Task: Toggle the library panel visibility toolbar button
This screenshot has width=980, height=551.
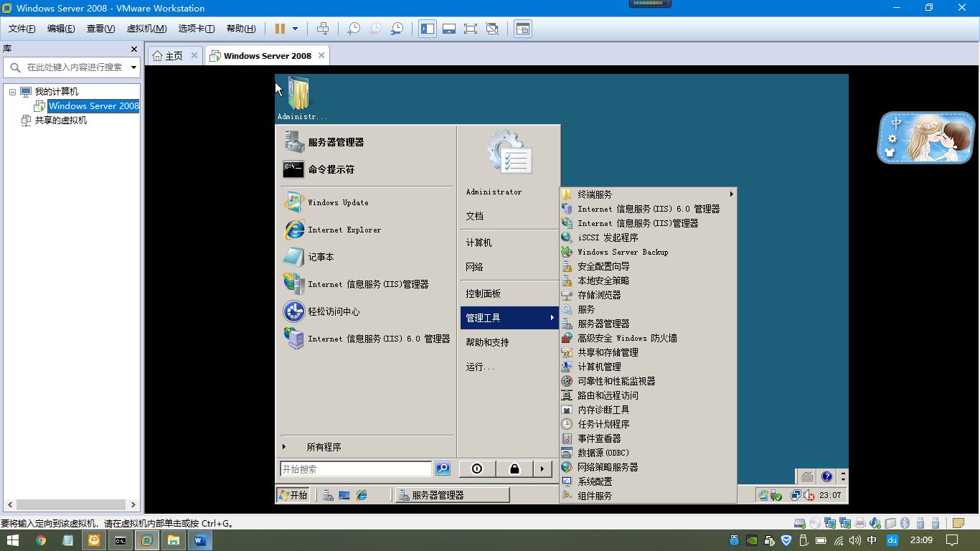Action: tap(428, 29)
